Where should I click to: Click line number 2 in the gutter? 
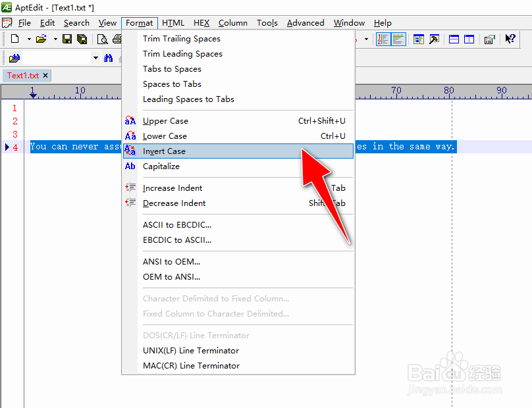[x=15, y=121]
